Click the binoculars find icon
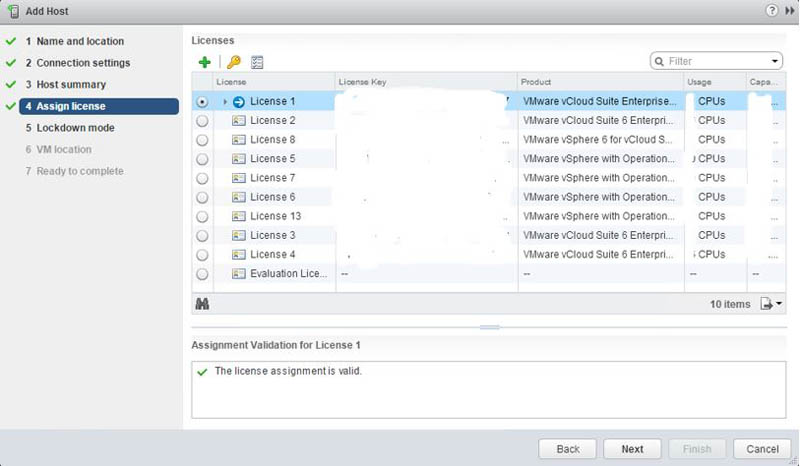The width and height of the screenshot is (800, 466). coord(202,304)
